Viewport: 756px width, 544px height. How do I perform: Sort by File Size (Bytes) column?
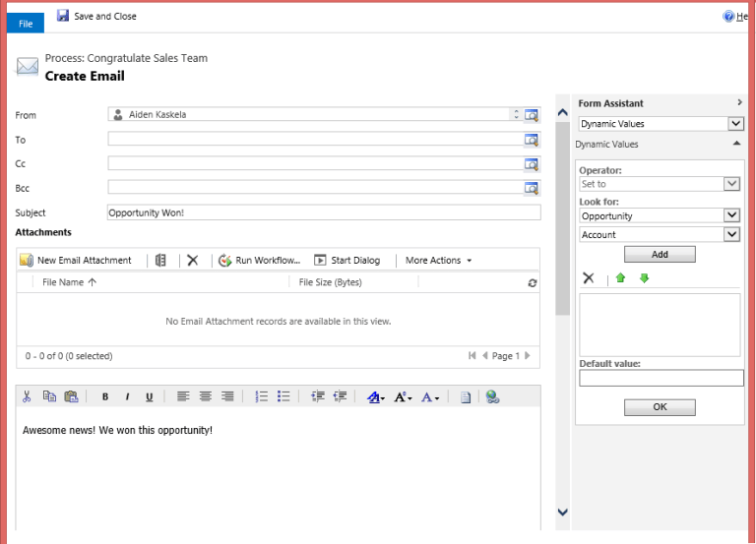(x=331, y=282)
